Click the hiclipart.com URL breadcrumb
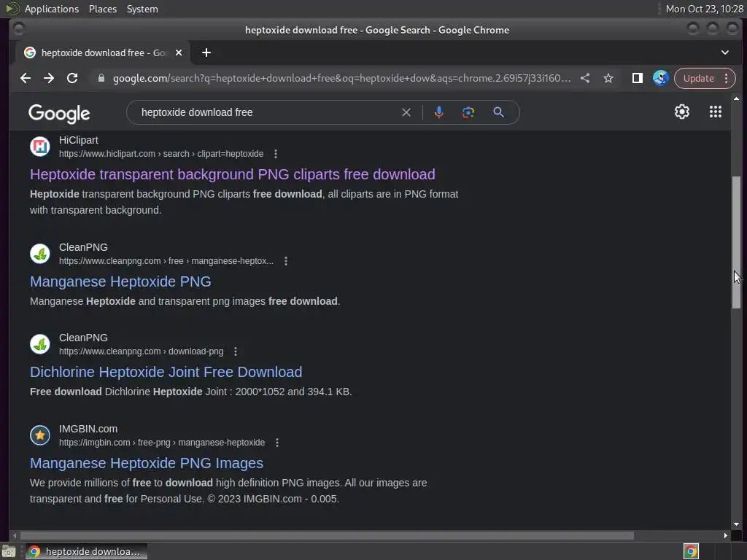Screen dimensions: 747x560 (x=161, y=154)
